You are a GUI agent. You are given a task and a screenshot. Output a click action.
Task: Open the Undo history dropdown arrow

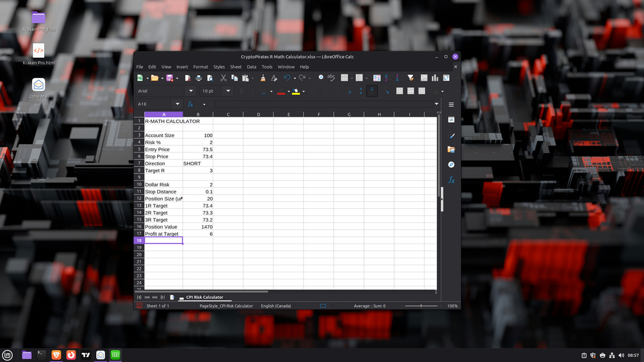[295, 78]
